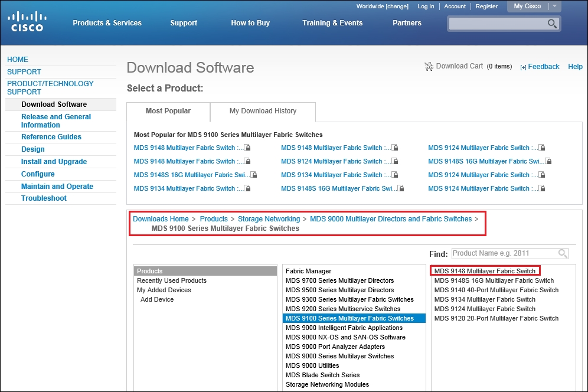Open Design sidebar link
This screenshot has width=588, height=392.
[32, 149]
